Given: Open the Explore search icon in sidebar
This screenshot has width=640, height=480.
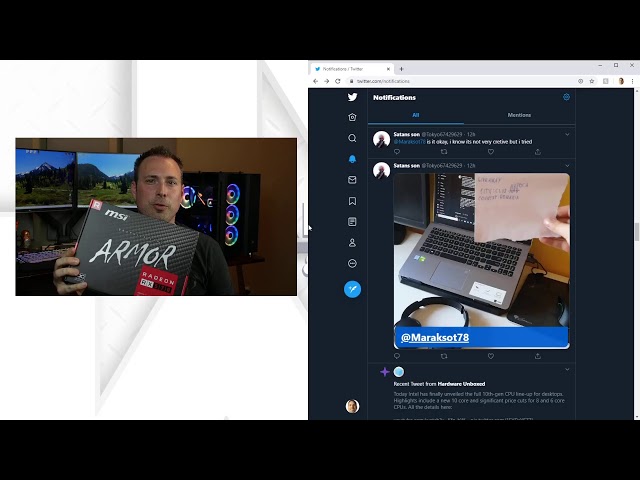Looking at the screenshot, I should pyautogui.click(x=352, y=138).
